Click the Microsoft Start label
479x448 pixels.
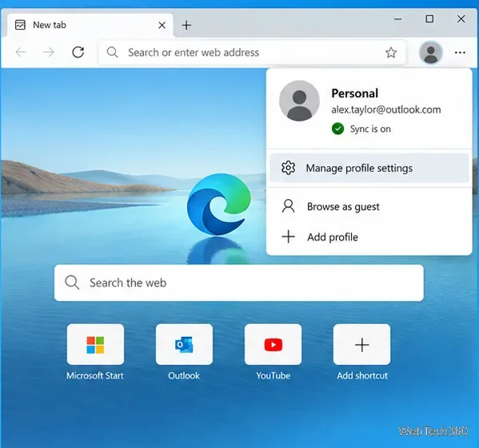click(x=95, y=375)
